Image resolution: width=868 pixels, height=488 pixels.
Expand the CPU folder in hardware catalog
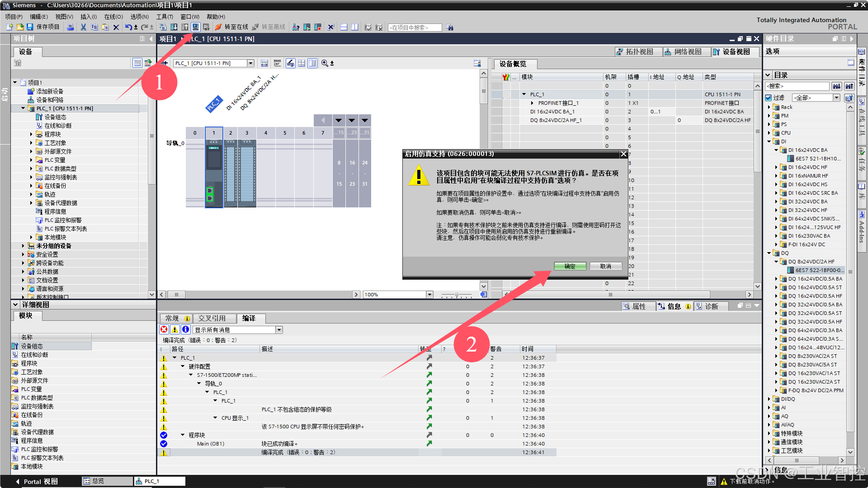(769, 133)
